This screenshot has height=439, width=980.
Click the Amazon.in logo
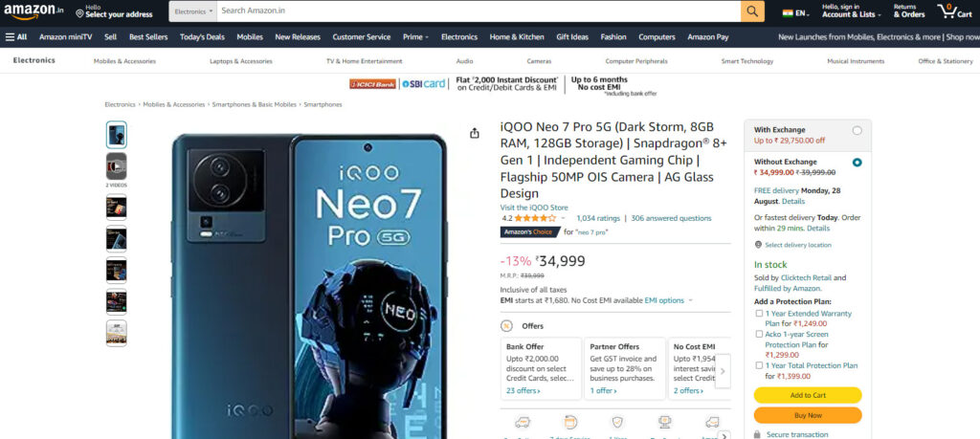[33, 11]
